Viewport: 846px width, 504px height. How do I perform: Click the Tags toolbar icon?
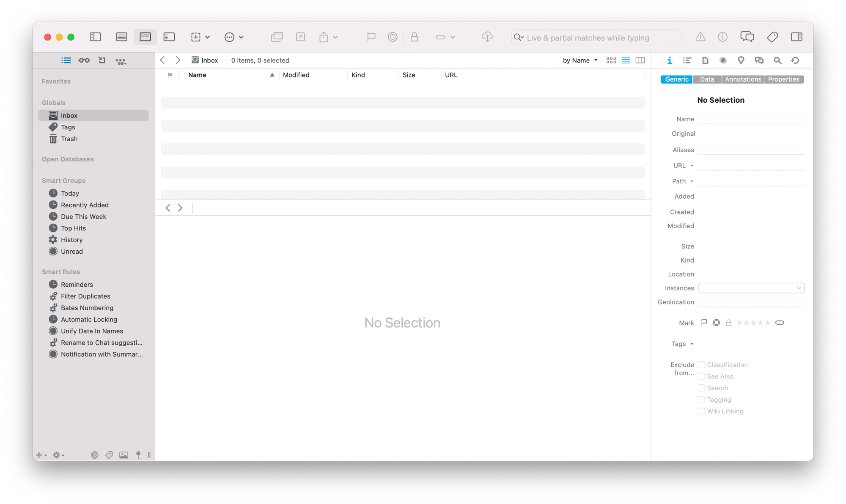click(772, 37)
